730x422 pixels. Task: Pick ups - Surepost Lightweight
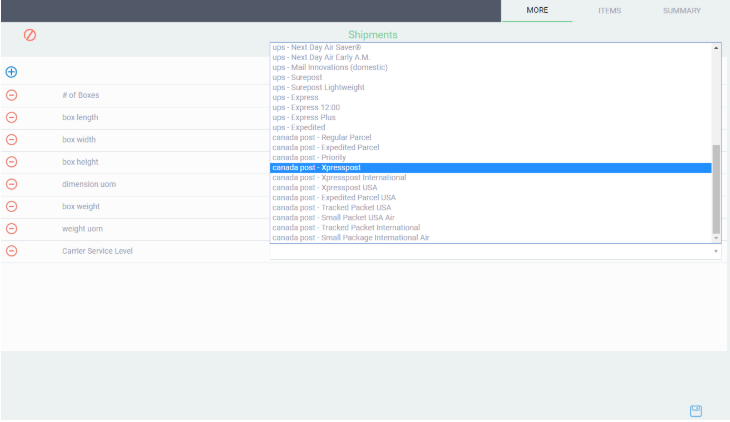(x=491, y=88)
